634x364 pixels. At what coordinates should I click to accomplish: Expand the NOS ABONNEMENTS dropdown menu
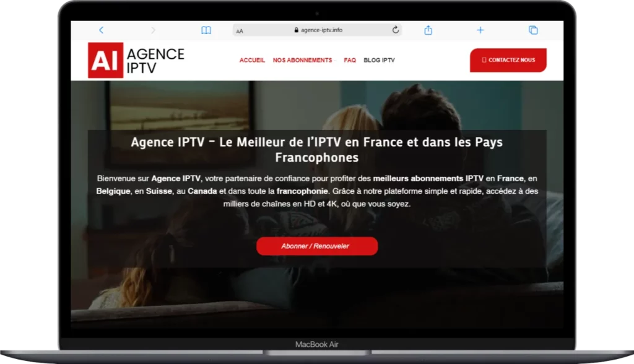pos(302,60)
